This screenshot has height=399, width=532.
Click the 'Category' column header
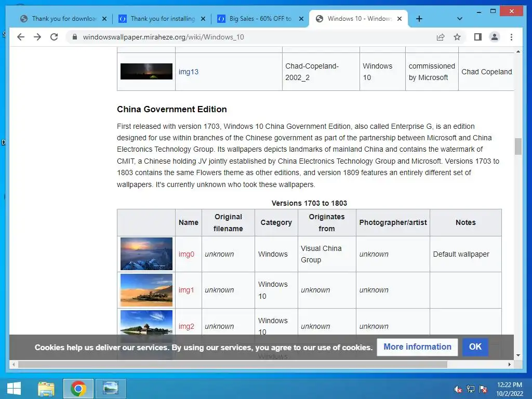pyautogui.click(x=276, y=222)
